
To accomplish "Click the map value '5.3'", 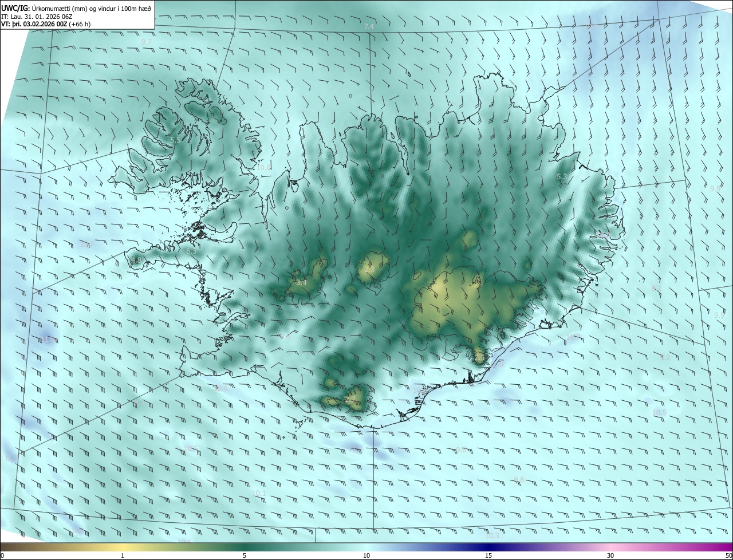I will tap(562, 177).
